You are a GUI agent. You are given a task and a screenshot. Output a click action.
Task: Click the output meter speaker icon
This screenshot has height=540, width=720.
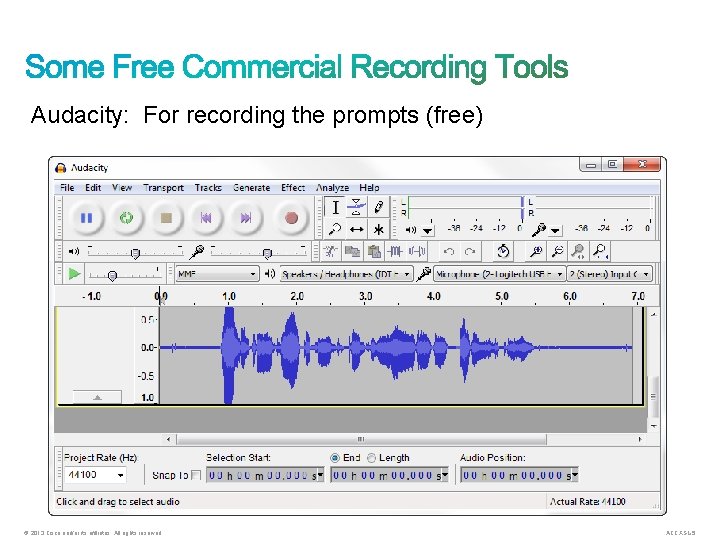(x=411, y=230)
